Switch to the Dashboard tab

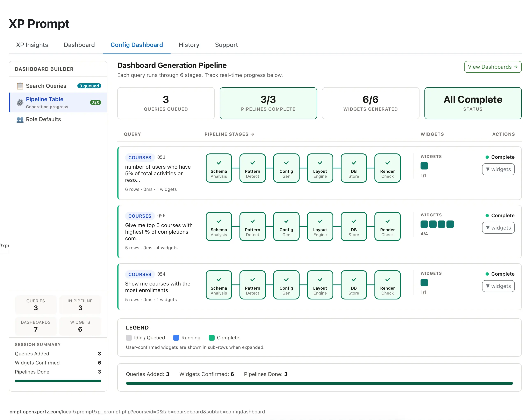point(79,45)
